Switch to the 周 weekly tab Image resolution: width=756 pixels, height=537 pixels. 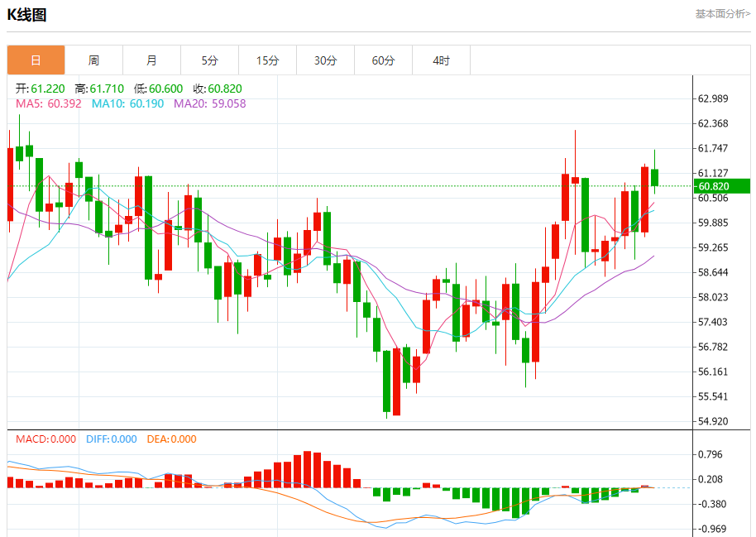[93, 60]
